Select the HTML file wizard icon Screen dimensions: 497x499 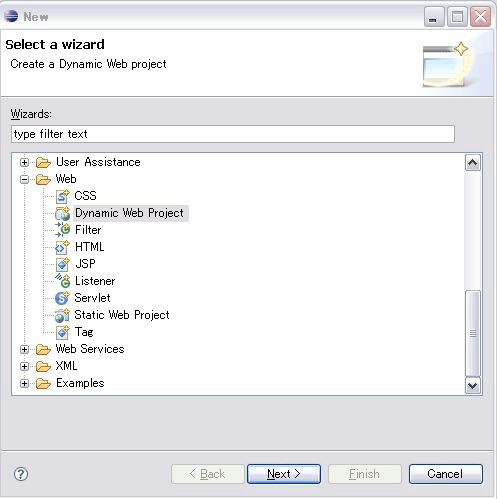(x=62, y=247)
